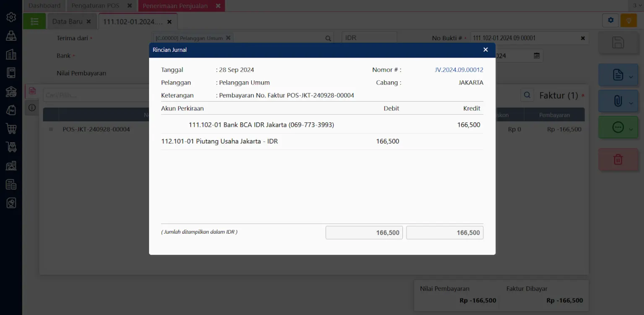Open the settings gear in the sidebar

coord(11,17)
